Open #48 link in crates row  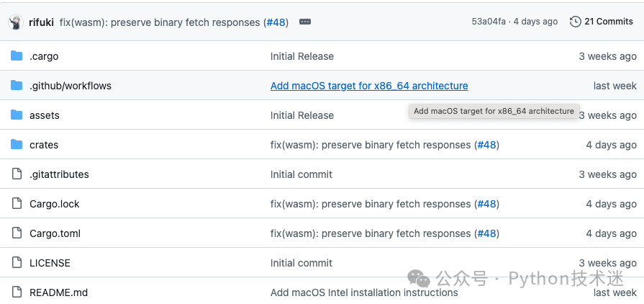[486, 146]
